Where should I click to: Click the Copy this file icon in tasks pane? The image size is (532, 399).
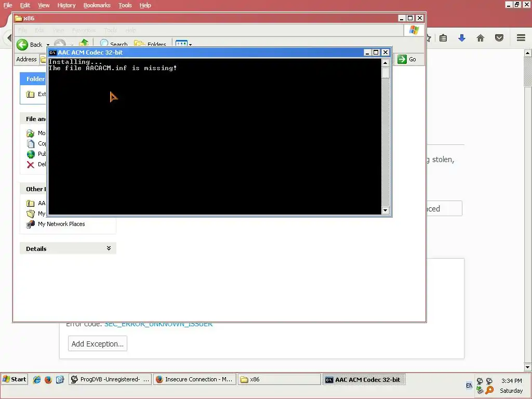[31, 143]
